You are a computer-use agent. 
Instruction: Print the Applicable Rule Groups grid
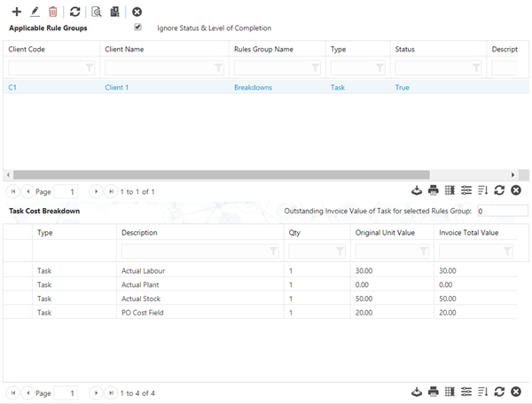click(434, 190)
